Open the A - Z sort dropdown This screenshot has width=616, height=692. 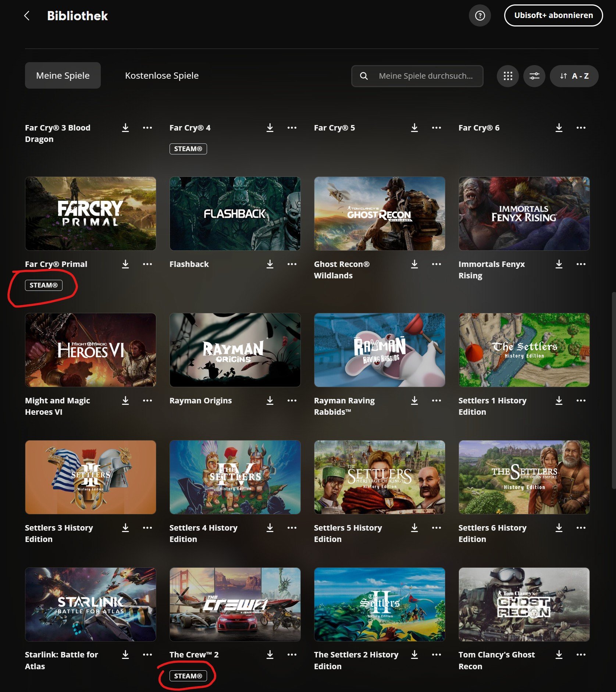pyautogui.click(x=574, y=76)
